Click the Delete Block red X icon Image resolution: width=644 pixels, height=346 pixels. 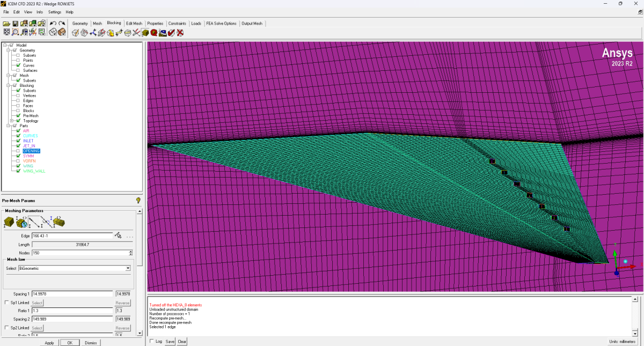(180, 33)
